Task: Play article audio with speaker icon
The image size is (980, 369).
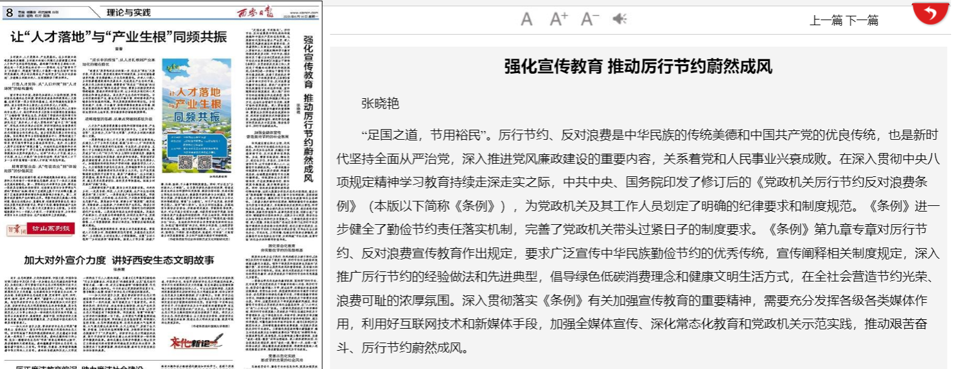Action: tap(620, 19)
